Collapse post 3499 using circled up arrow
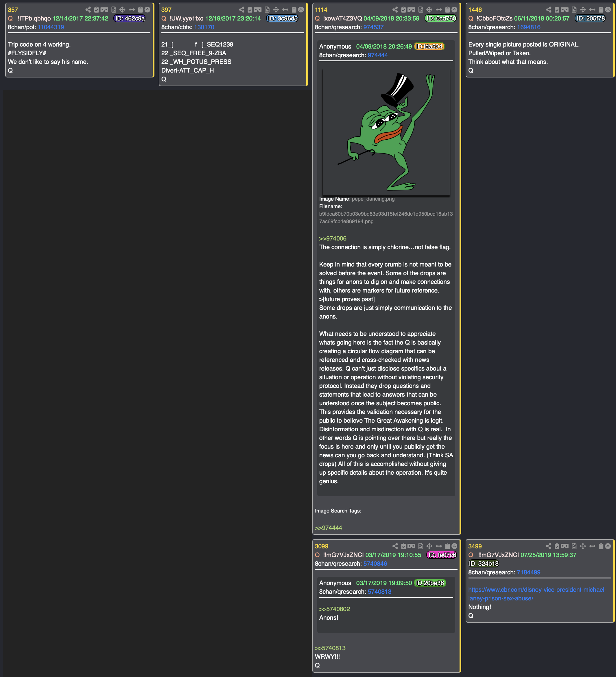This screenshot has width=616, height=677. click(x=608, y=546)
